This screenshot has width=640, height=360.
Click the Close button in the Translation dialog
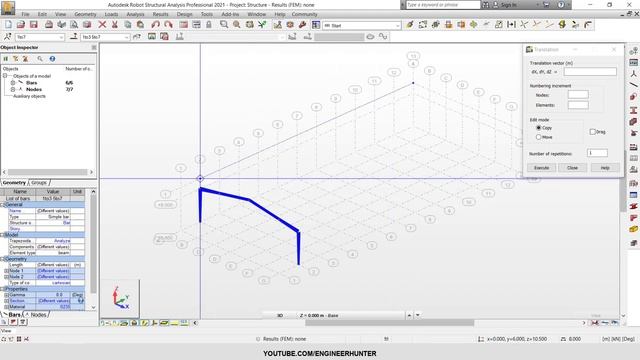(x=572, y=168)
